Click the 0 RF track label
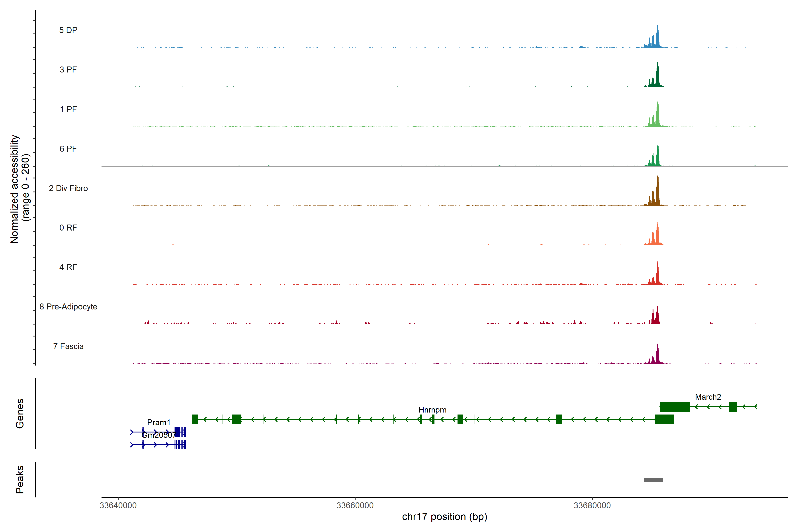798x532 pixels. pyautogui.click(x=68, y=228)
